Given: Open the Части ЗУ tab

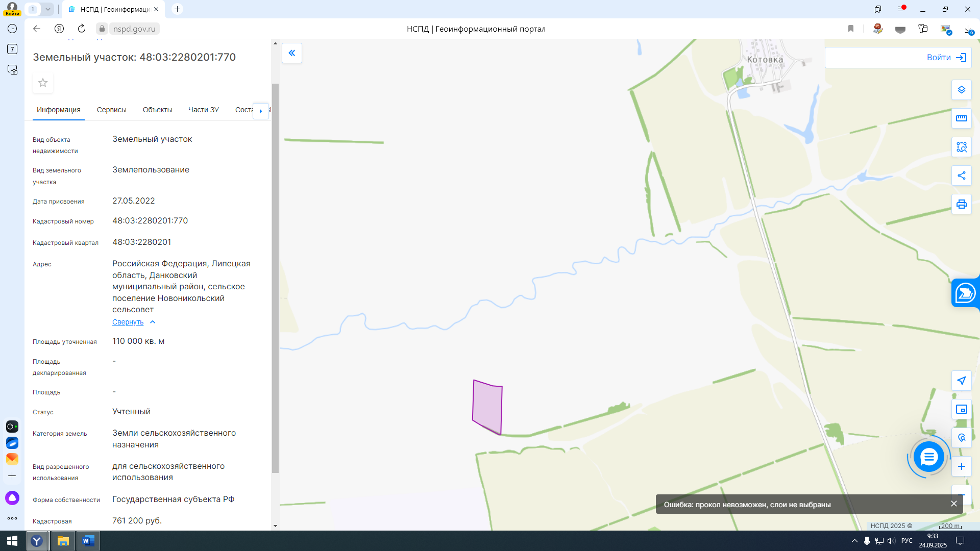Looking at the screenshot, I should tap(203, 110).
